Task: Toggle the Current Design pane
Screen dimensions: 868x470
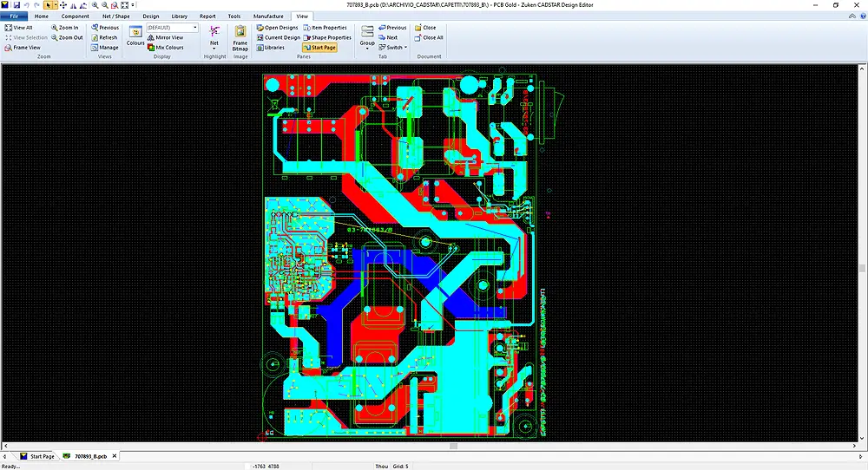Action: [279, 37]
